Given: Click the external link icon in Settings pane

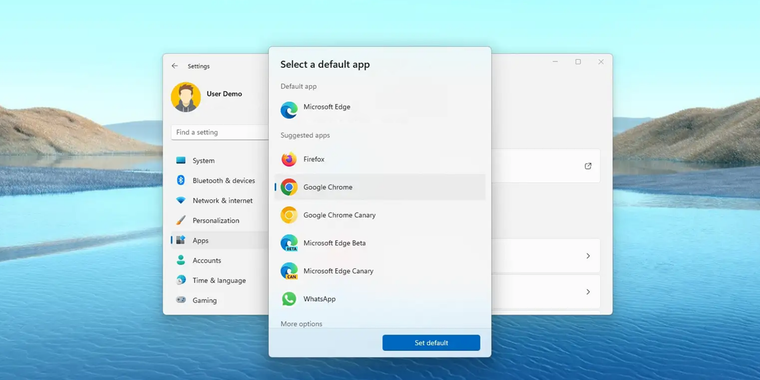Looking at the screenshot, I should click(x=588, y=166).
